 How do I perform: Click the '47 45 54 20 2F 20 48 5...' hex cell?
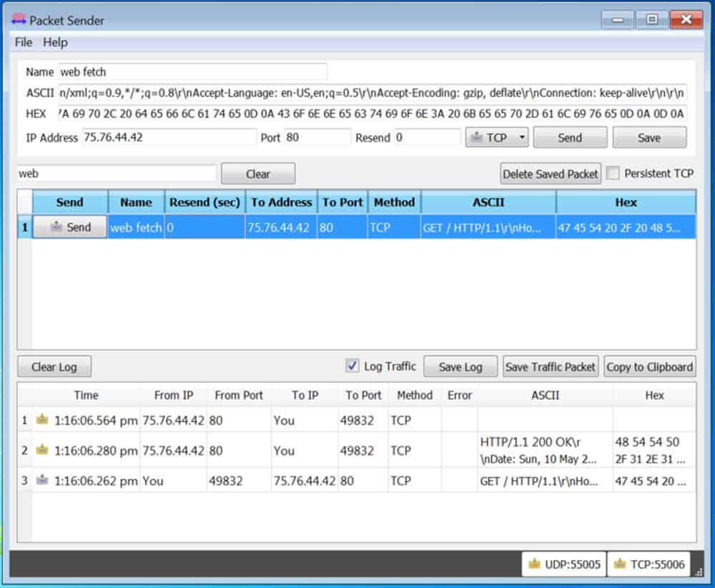[x=626, y=227]
